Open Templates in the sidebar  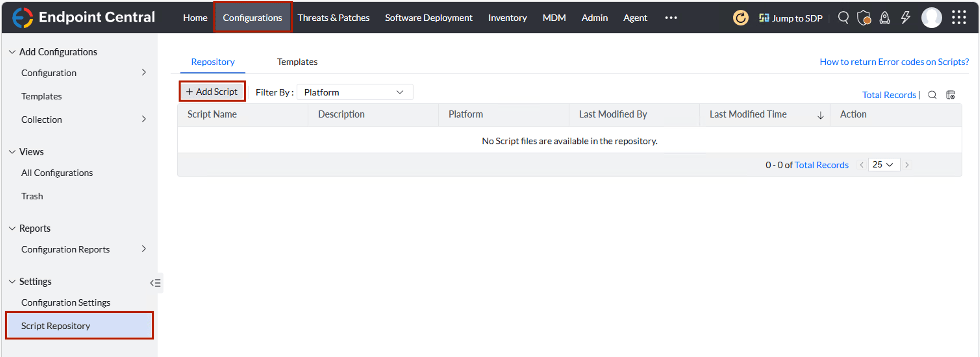pyautogui.click(x=42, y=96)
